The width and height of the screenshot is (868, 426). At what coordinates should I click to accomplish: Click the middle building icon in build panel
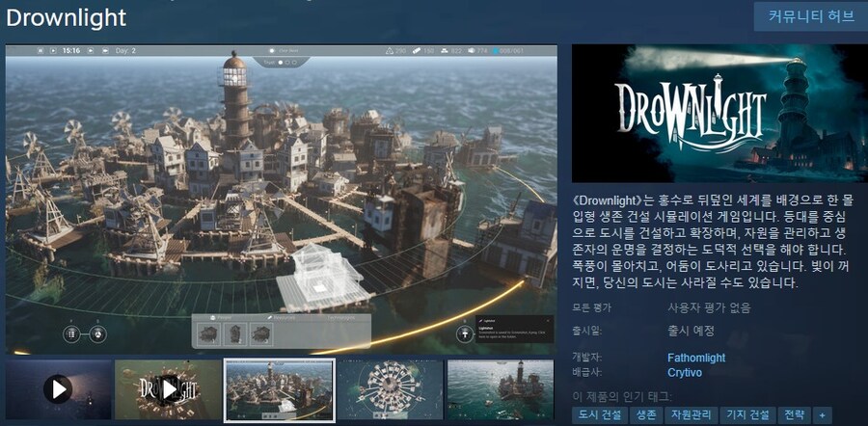[234, 333]
